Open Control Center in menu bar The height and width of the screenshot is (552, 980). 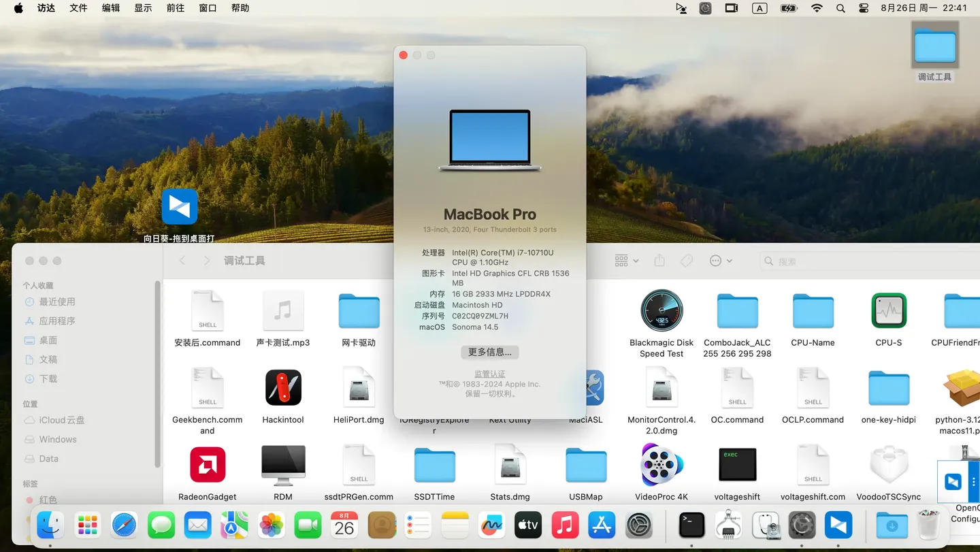tap(864, 8)
